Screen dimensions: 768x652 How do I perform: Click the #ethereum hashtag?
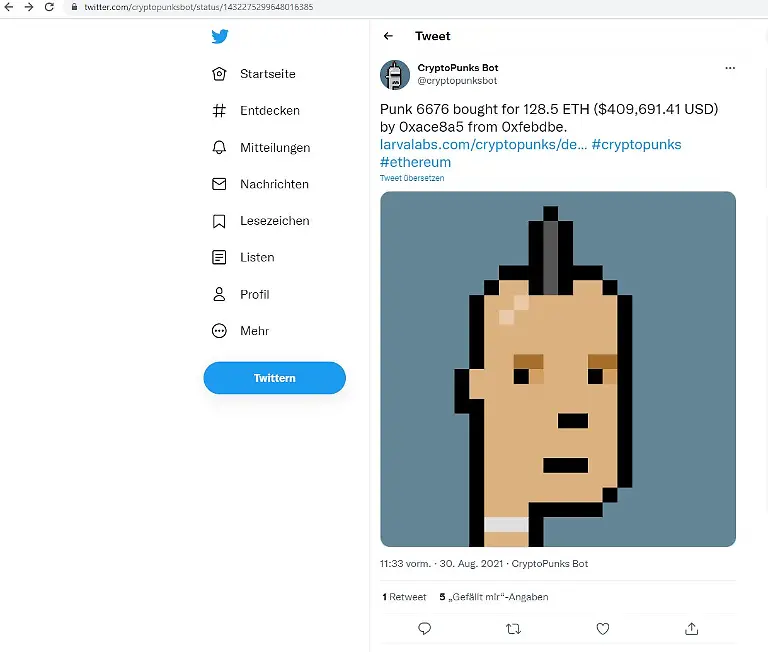(x=415, y=162)
